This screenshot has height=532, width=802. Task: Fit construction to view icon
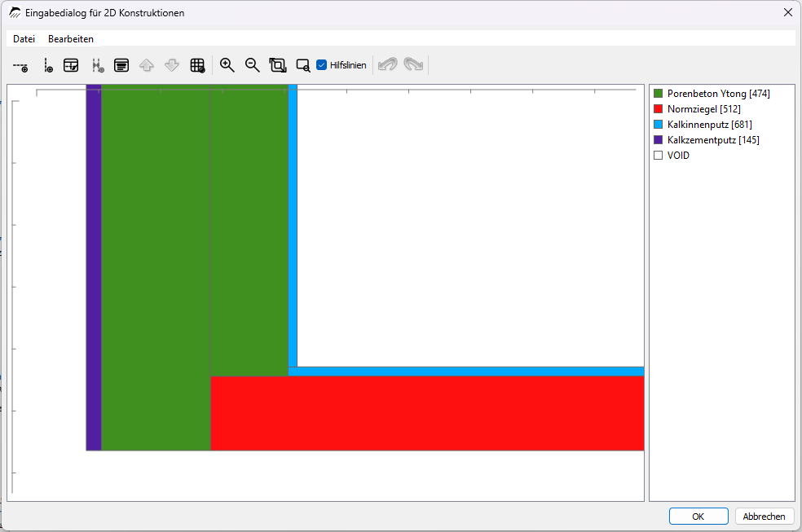[278, 65]
